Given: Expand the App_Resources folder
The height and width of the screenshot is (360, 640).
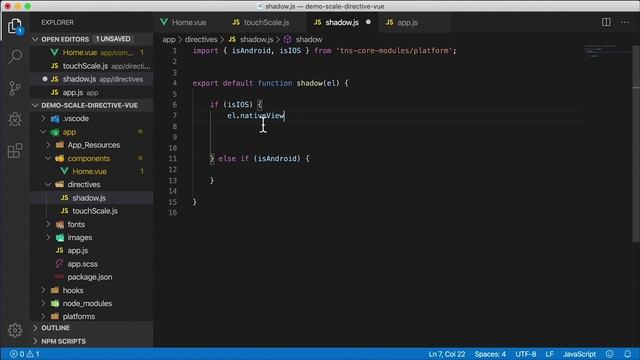Looking at the screenshot, I should point(48,145).
